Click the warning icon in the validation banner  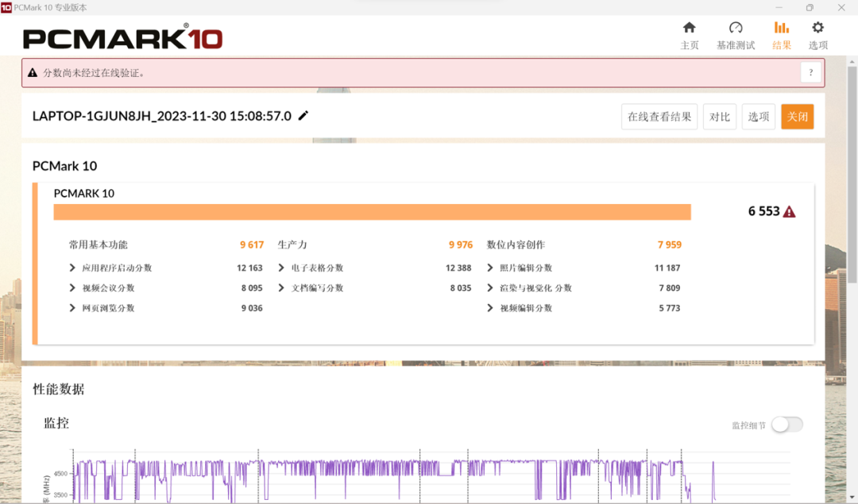tap(33, 73)
